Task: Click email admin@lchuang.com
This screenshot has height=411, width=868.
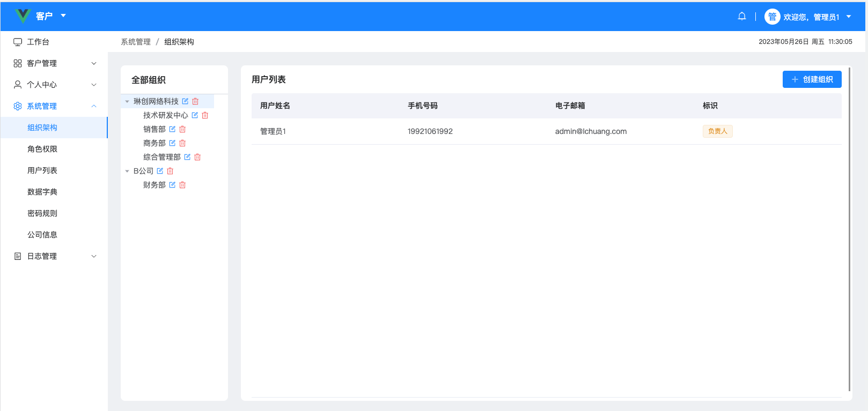Action: [591, 131]
